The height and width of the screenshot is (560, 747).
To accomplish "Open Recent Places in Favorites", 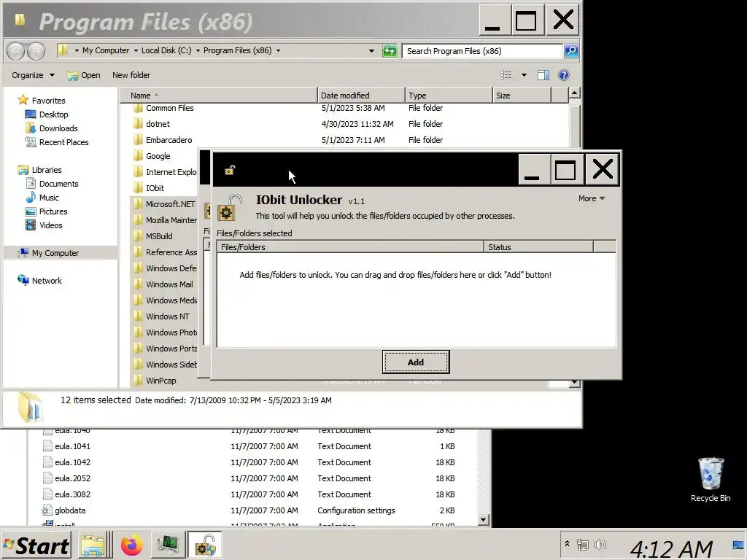I will point(64,142).
